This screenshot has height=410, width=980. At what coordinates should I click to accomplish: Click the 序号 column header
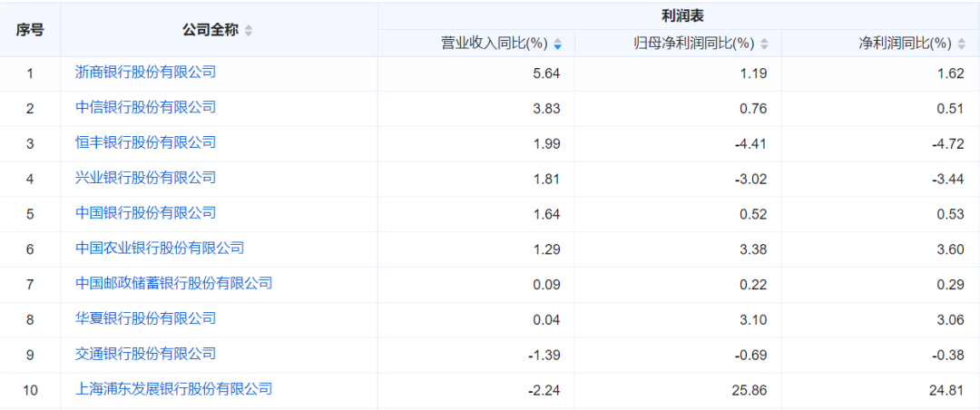click(x=30, y=30)
